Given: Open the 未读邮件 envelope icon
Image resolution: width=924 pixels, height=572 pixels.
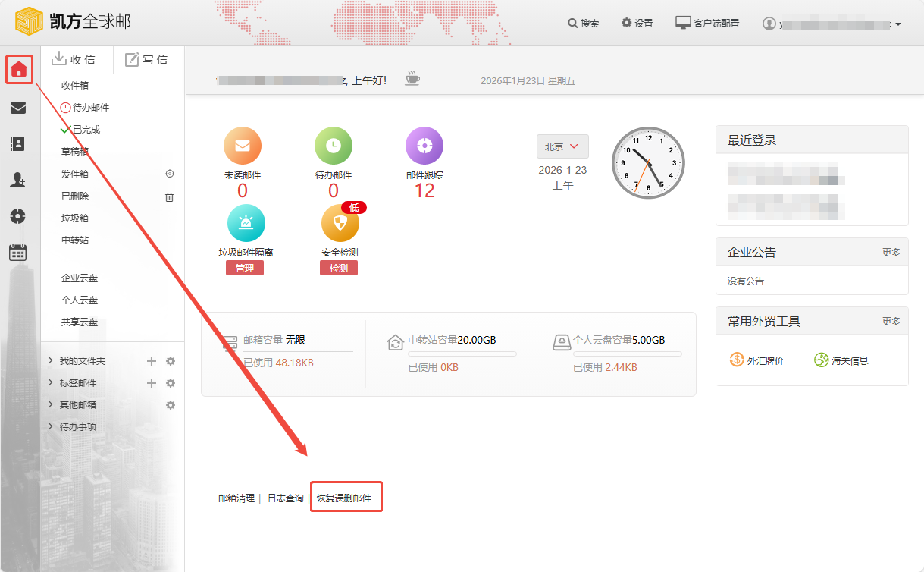Looking at the screenshot, I should tap(243, 144).
